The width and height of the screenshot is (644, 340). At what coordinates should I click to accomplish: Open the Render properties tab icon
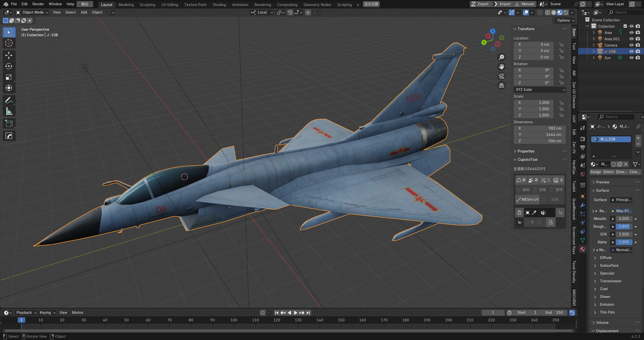[583, 139]
